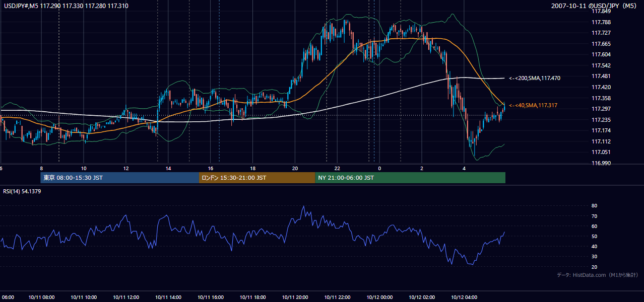Viewport: 644px width, 302px height.
Task: Click the 10/11 22:00 date-time label
Action: [337, 297]
